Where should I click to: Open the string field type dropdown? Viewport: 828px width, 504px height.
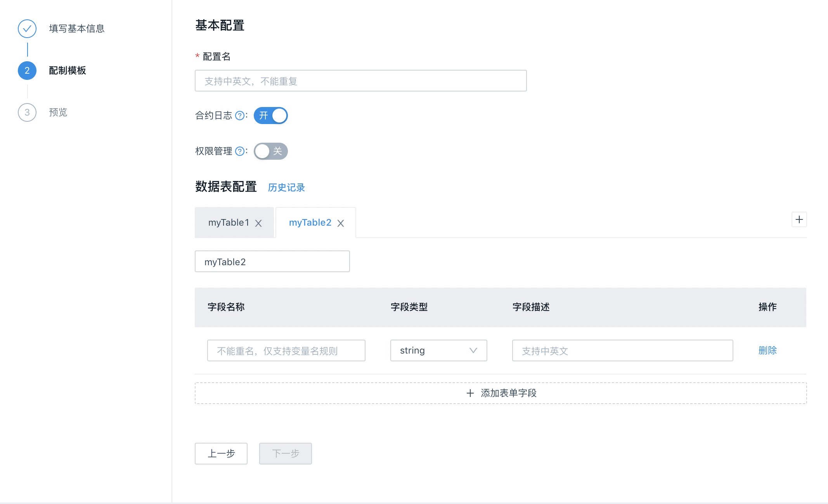coord(438,350)
